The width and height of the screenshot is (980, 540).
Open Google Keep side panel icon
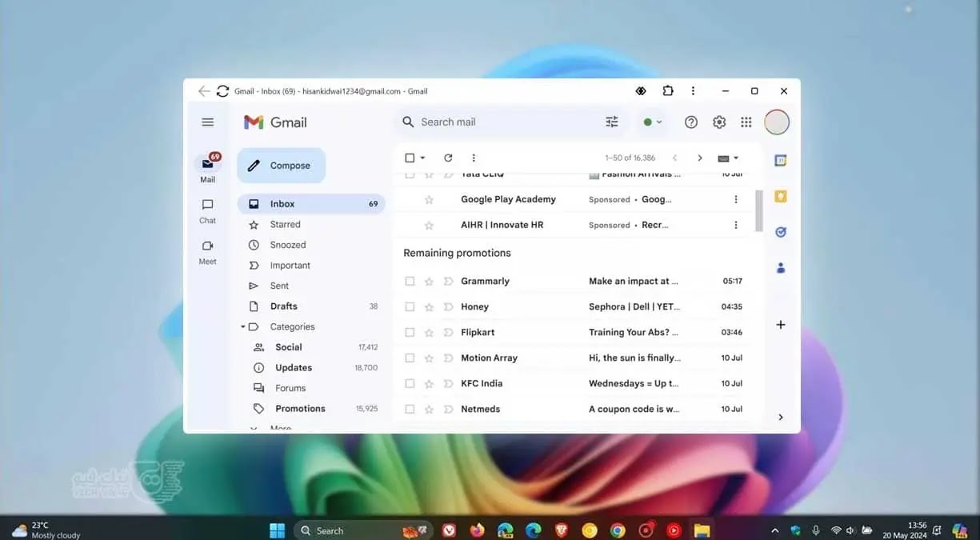click(x=781, y=196)
